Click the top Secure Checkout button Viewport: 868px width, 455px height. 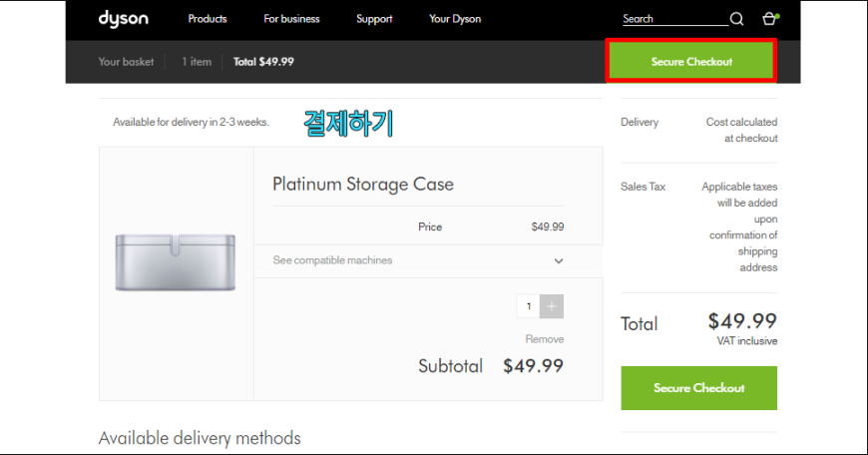click(691, 62)
